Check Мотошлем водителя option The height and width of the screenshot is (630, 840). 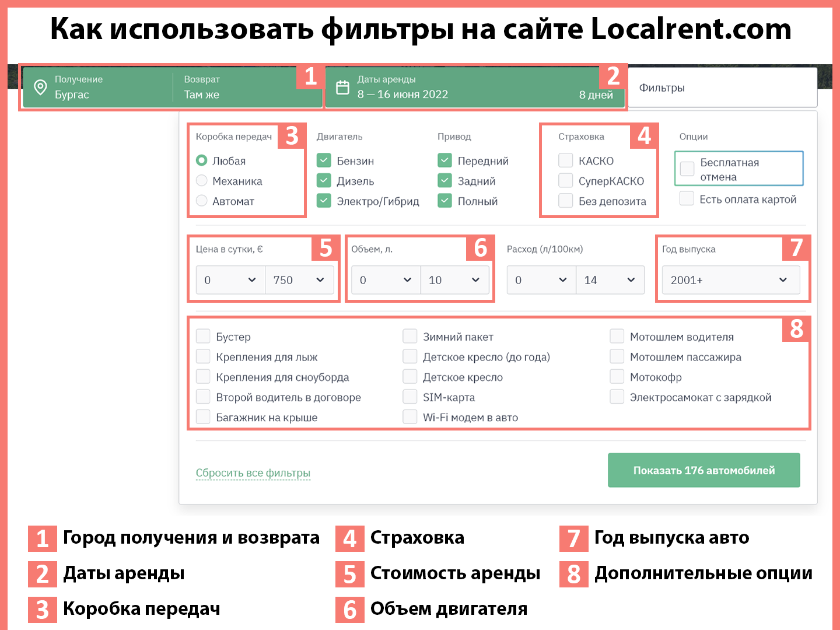[617, 336]
